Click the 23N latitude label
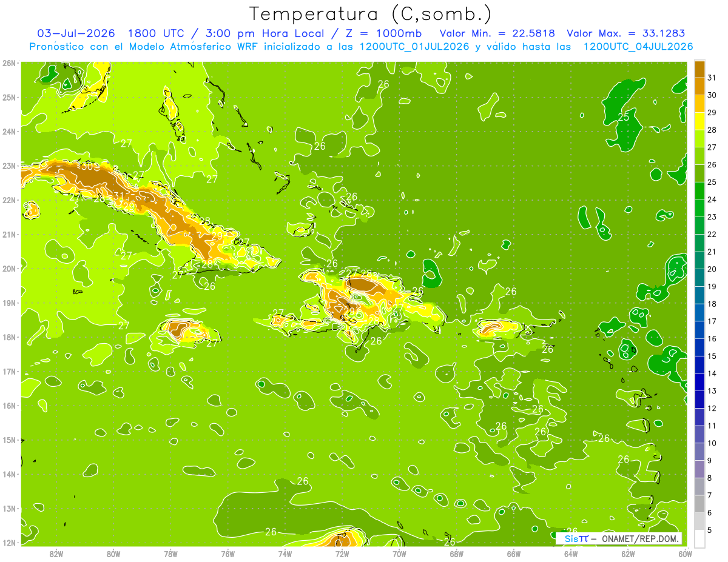Image resolution: width=728 pixels, height=562 pixels. 9,166
